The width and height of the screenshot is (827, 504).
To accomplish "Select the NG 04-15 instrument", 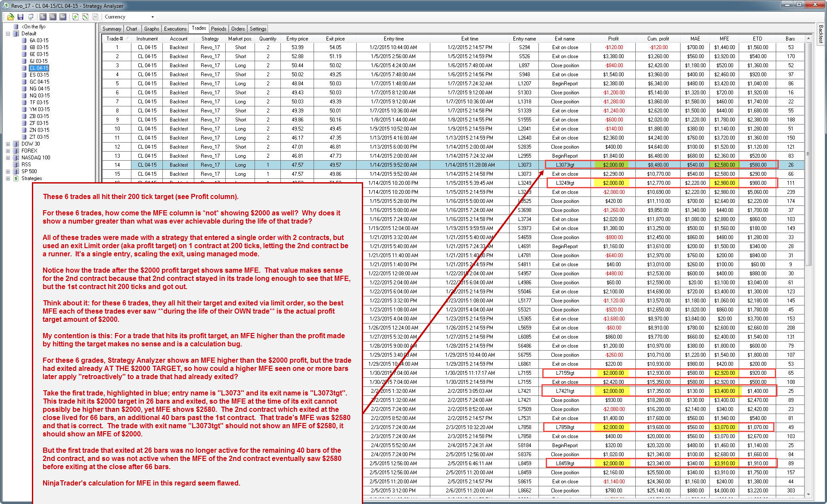I will 39,89.
